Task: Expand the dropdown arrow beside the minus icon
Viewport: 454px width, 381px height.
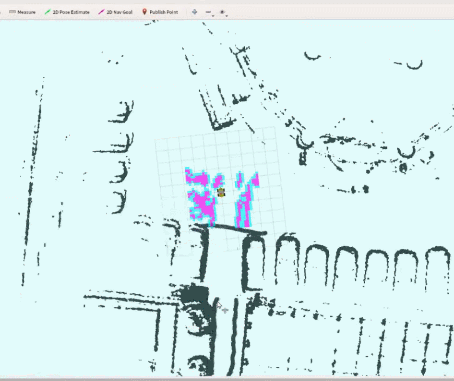Action: tap(213, 14)
